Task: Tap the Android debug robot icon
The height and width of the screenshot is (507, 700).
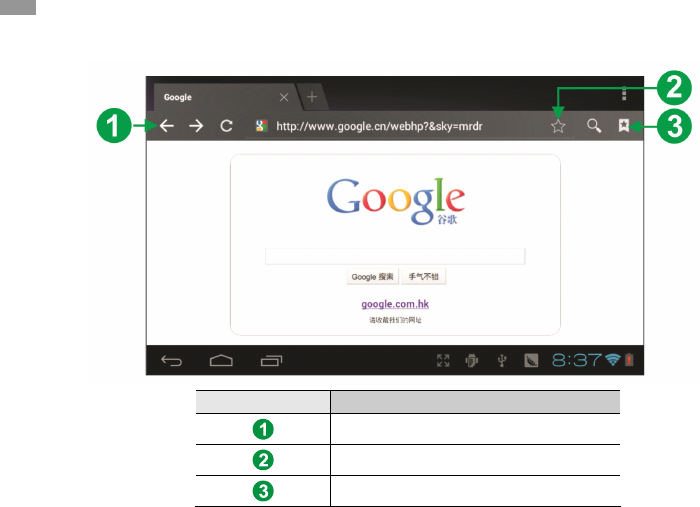Action: (472, 361)
